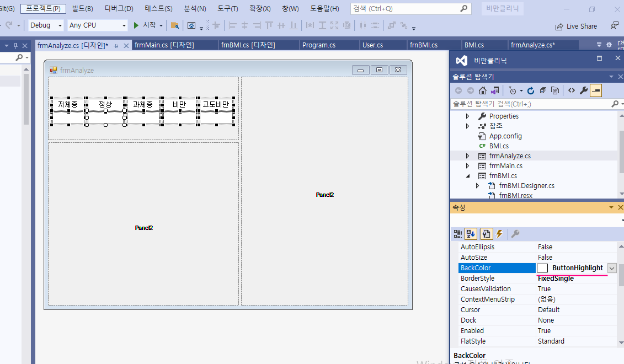The width and height of the screenshot is (624, 364).
Task: Expand the 참조 references node
Action: pos(468,126)
